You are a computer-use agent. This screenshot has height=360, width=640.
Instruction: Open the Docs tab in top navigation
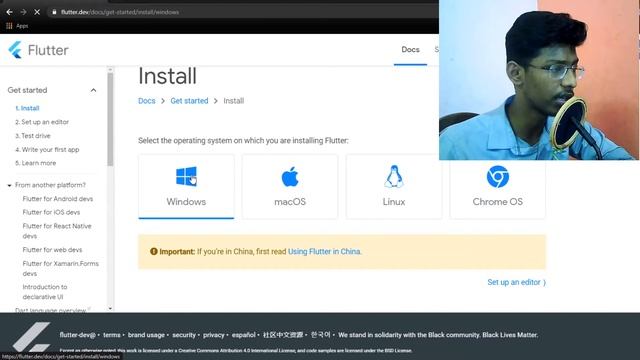410,49
